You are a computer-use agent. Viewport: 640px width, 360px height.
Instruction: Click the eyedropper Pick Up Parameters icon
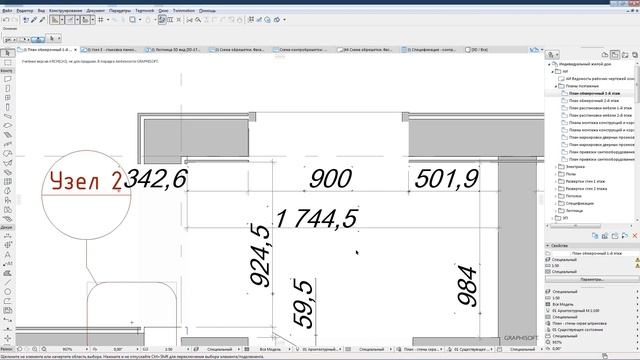(x=34, y=20)
